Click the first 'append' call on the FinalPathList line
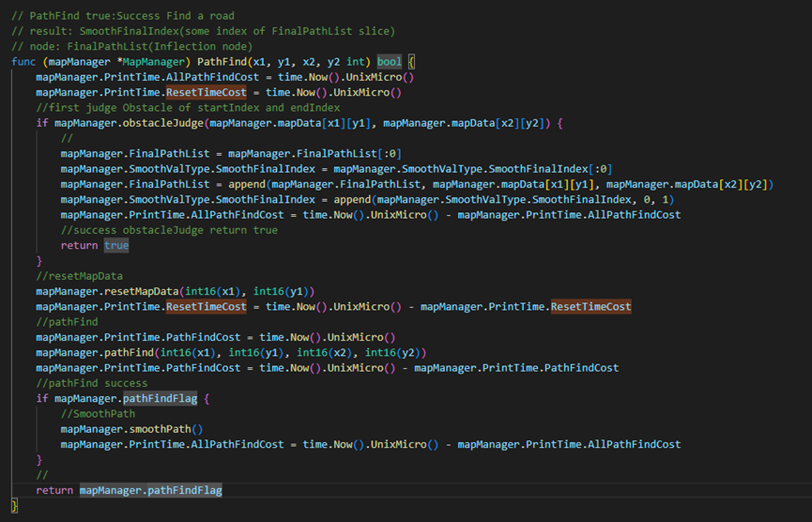The width and height of the screenshot is (812, 522). [x=247, y=184]
